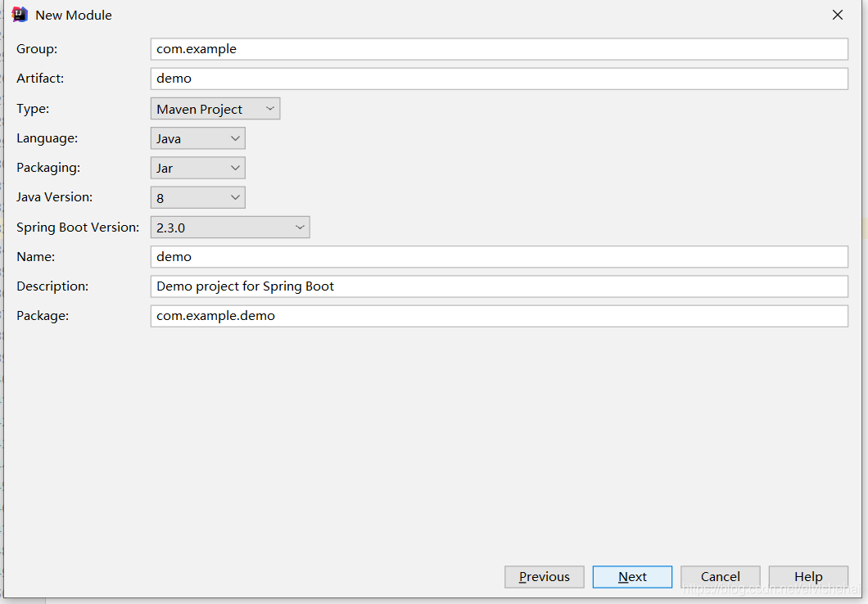Click the New Module title text
The image size is (868, 604).
coord(74,16)
